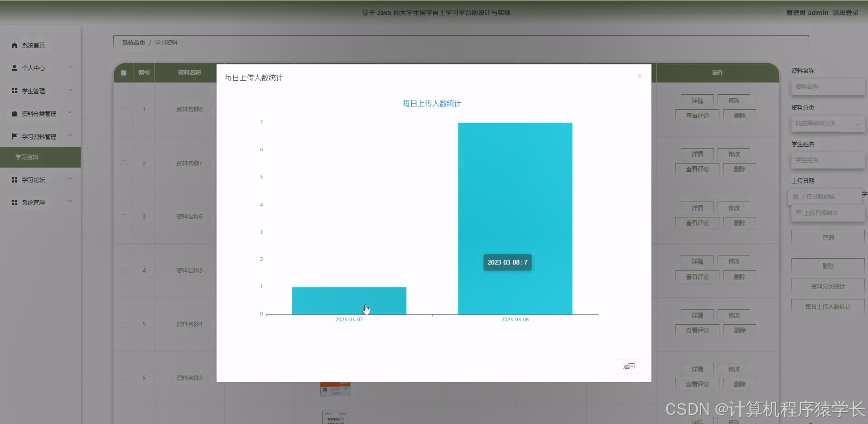Check the checkbox for row 资料名称3
Screen dimensions: 868x424
[x=124, y=378]
